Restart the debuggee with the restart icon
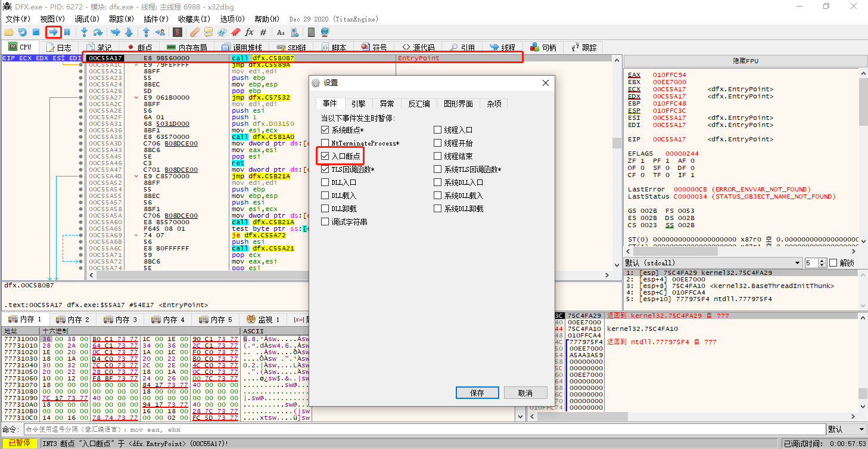The height and width of the screenshot is (449, 868). (x=23, y=32)
